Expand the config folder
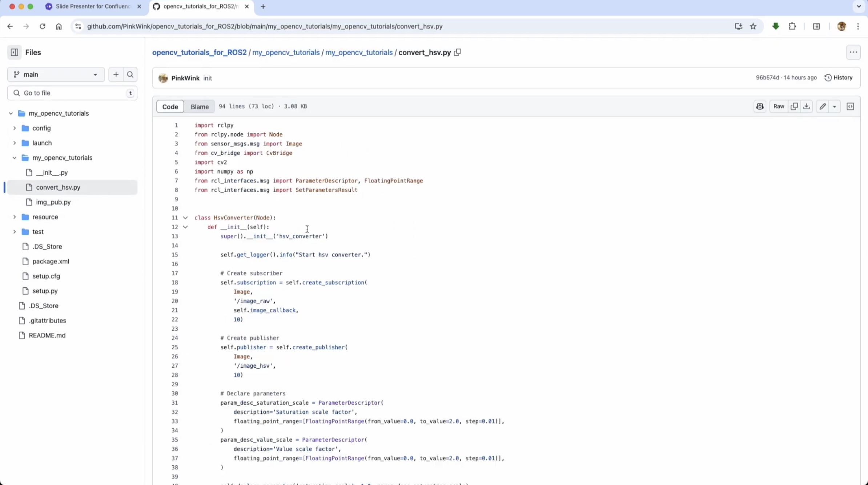Screen dimensions: 868x485 pos(15,128)
